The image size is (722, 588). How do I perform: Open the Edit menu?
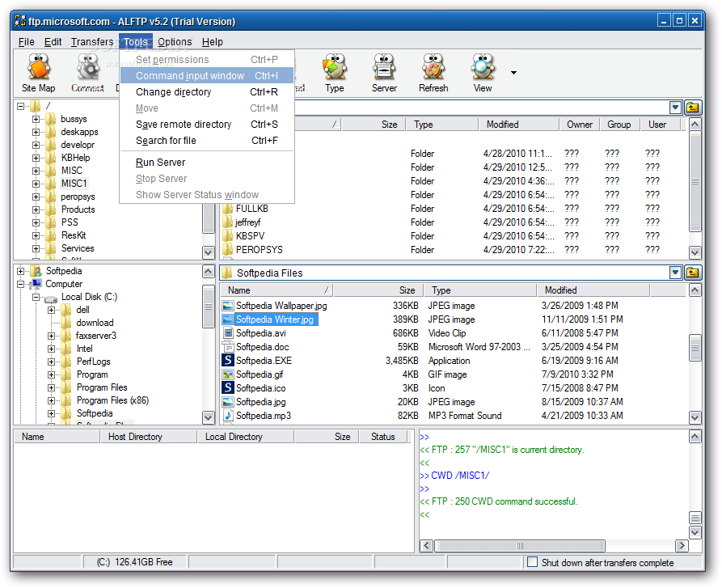[53, 42]
